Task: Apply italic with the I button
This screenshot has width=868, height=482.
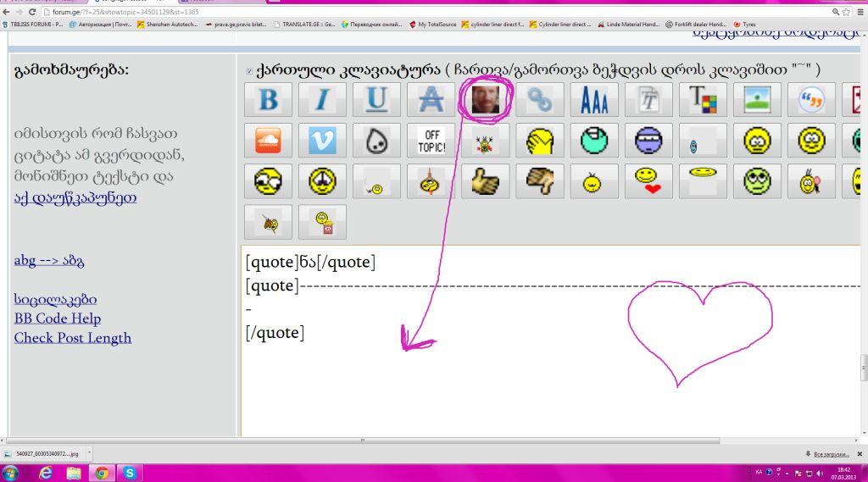Action: [322, 100]
